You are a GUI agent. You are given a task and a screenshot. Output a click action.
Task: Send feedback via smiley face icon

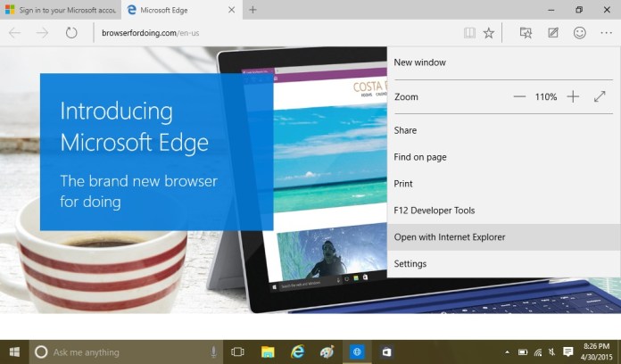pyautogui.click(x=579, y=33)
